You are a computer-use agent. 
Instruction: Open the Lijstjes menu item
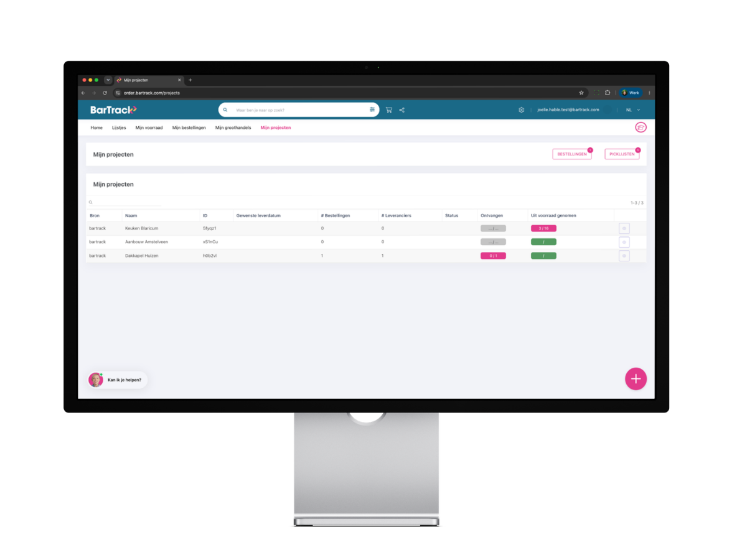119,128
